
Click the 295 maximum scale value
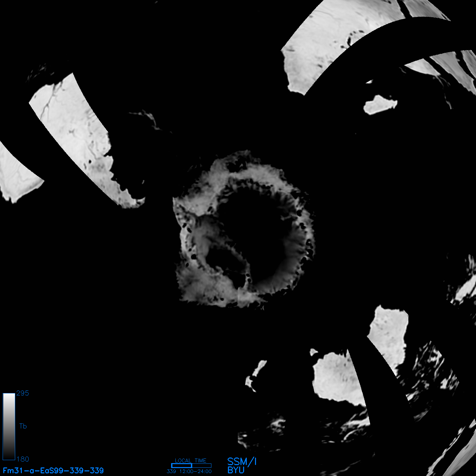pos(23,393)
